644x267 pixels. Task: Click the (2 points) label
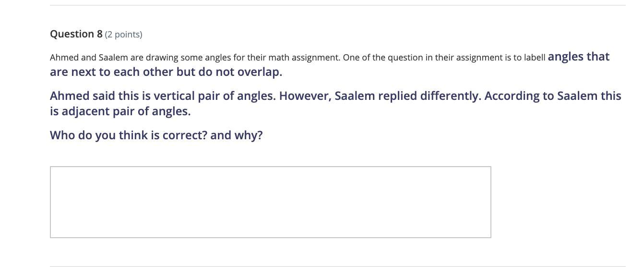123,35
